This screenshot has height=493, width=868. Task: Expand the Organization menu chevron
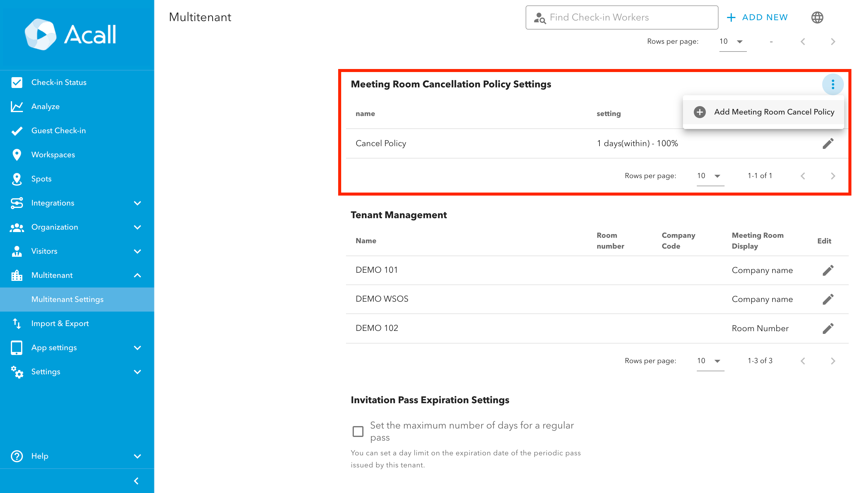(x=137, y=227)
